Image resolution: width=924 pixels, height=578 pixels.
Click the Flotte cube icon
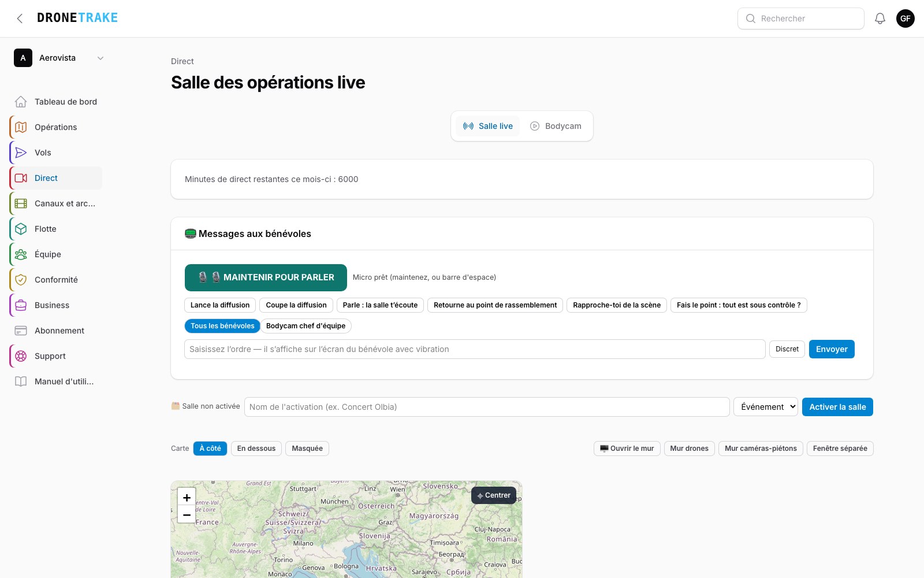pyautogui.click(x=21, y=229)
